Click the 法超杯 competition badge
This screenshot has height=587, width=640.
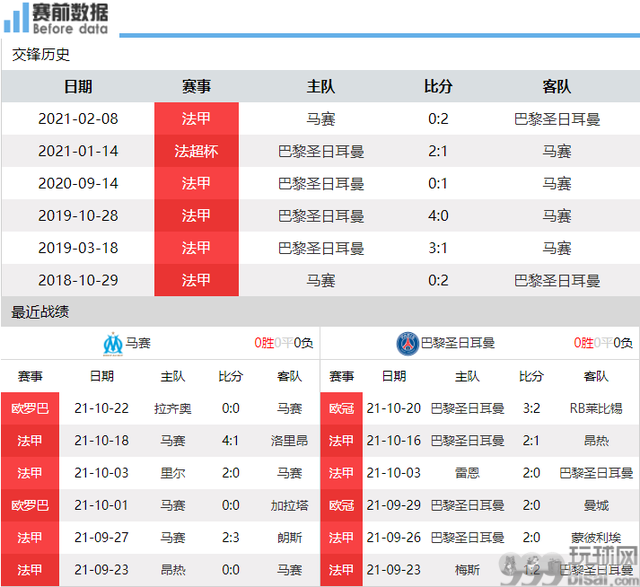tap(196, 151)
